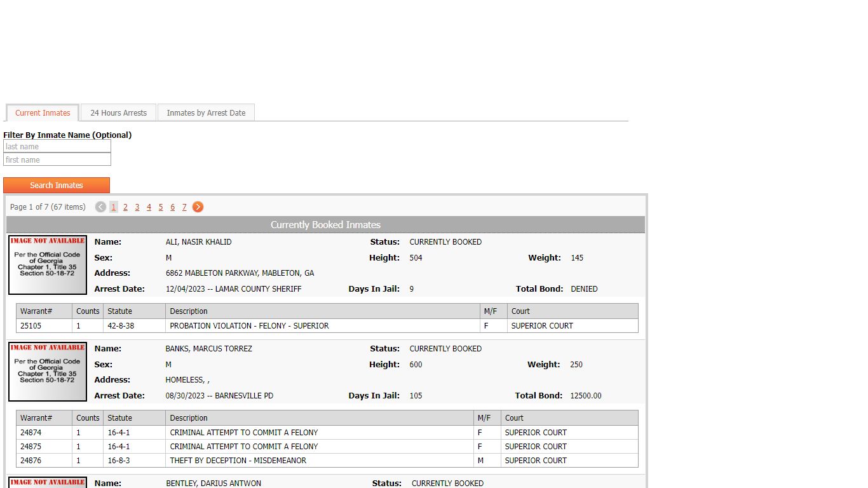Go to the previous page arrow

point(100,207)
